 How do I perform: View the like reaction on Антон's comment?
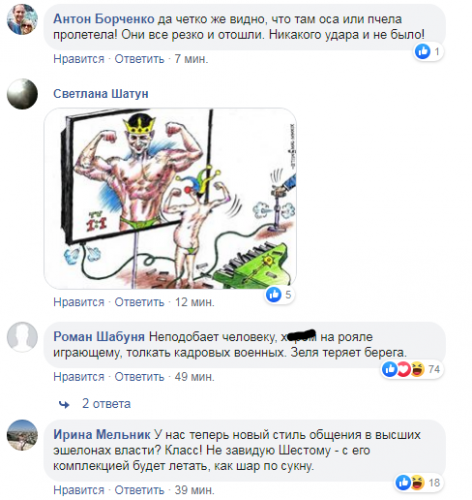[428, 51]
